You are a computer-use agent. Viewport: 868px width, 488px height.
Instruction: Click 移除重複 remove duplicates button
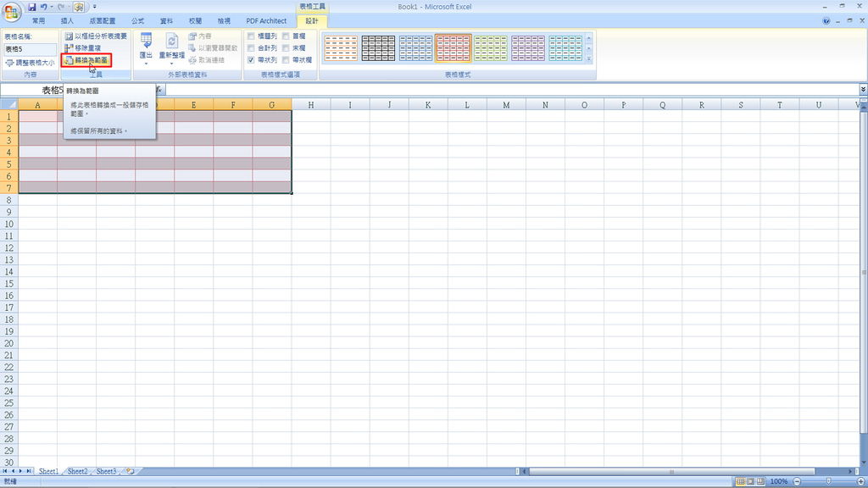[82, 48]
